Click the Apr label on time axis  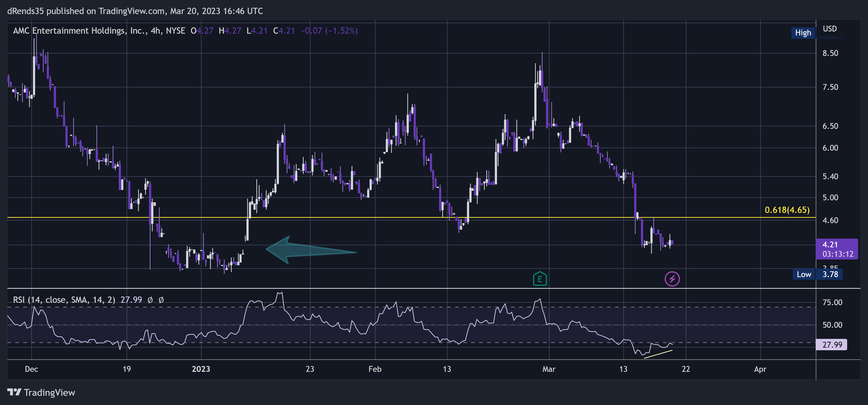click(760, 369)
